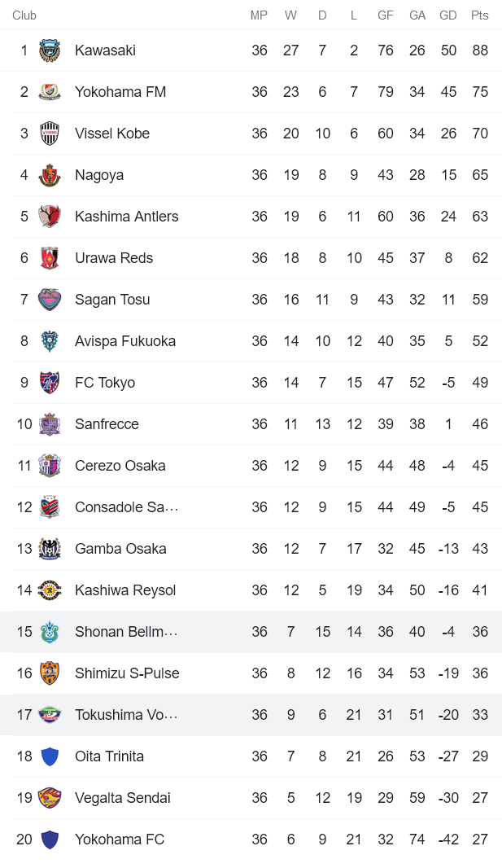
Task: Select the Vissel Kobe crest icon
Action: (50, 133)
